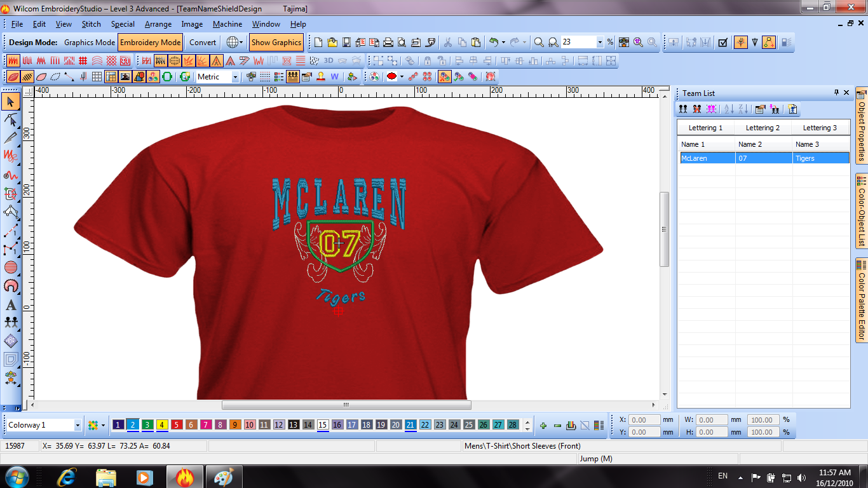Open the Object Properties side tab

pos(862,126)
